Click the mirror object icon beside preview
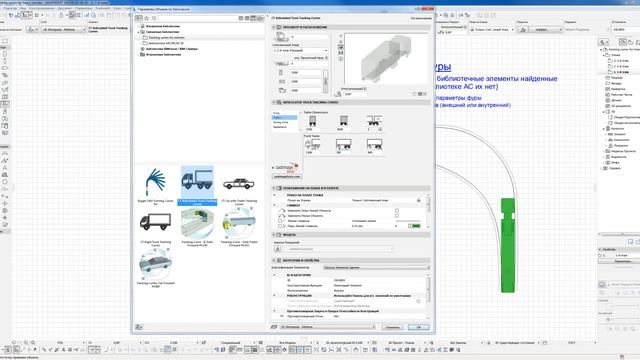640x360 pixels. [341, 53]
